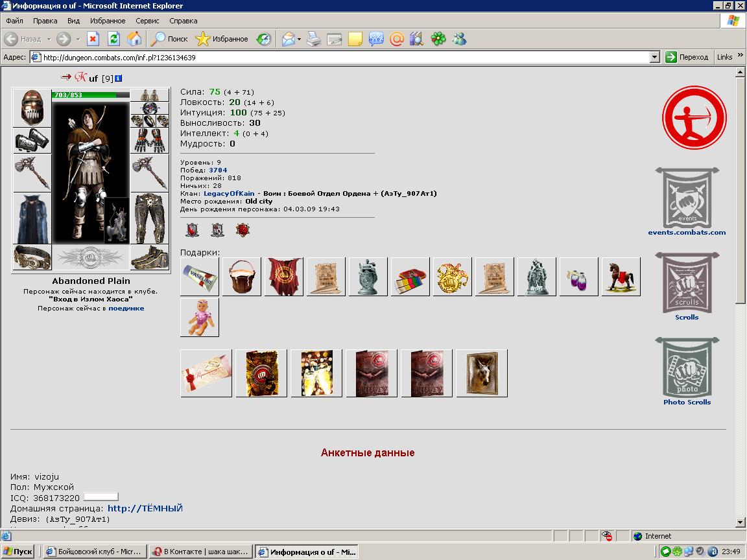Click the red cape gift
Image resolution: width=747 pixels, height=560 pixels.
click(x=284, y=277)
